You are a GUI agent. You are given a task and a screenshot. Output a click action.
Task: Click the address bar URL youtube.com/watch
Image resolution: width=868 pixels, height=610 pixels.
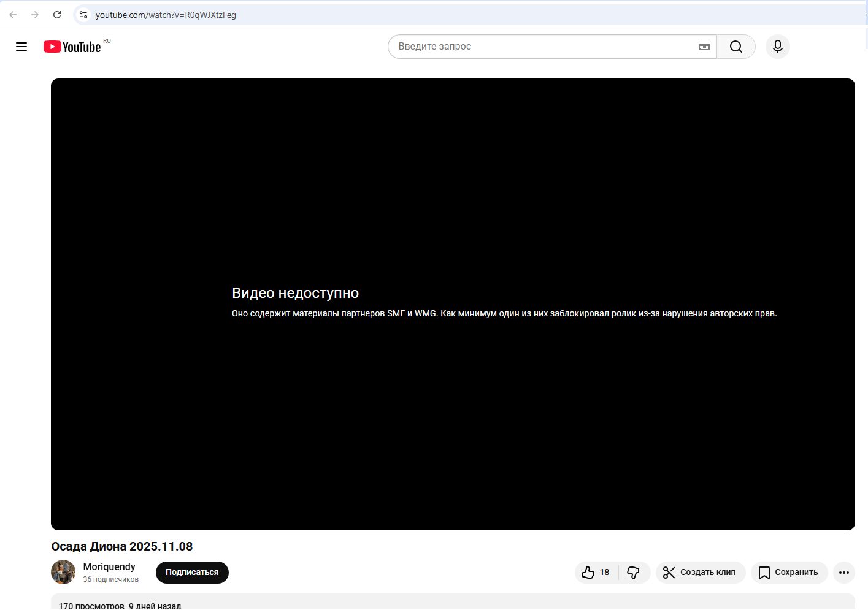(x=166, y=15)
